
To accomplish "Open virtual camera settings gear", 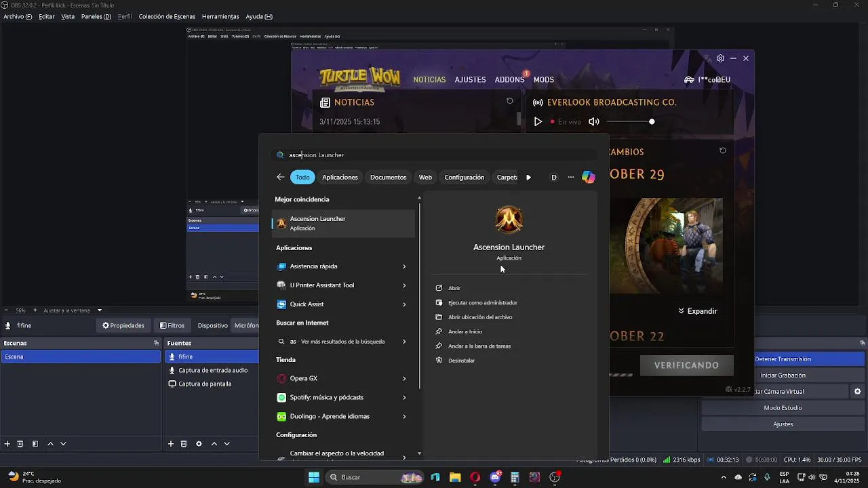I will coord(858,392).
